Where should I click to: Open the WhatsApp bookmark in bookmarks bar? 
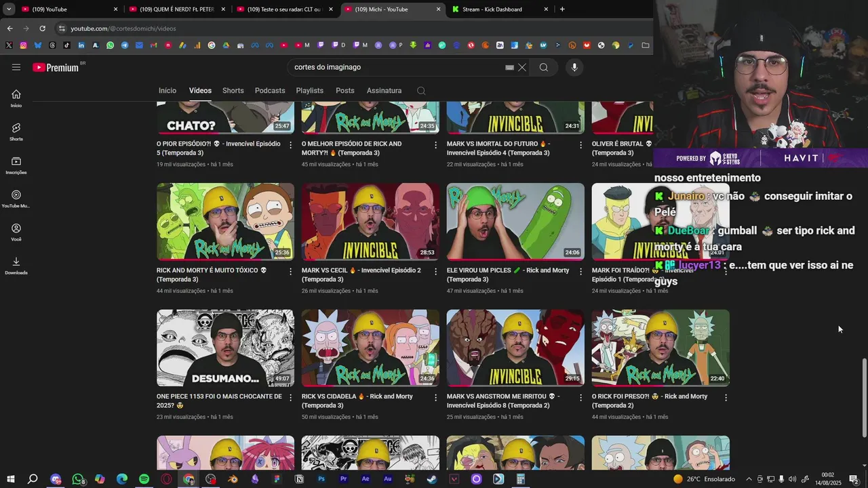point(111,45)
